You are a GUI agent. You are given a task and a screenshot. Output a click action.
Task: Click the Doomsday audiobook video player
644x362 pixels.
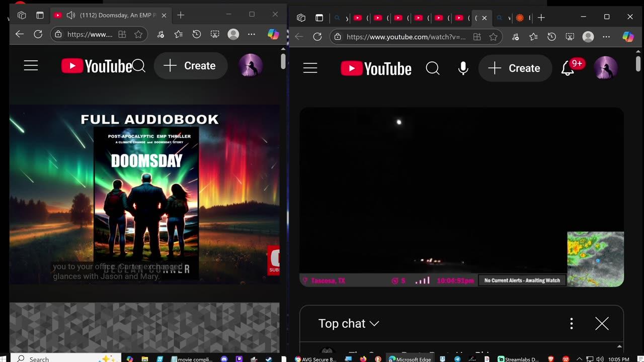pyautogui.click(x=144, y=194)
